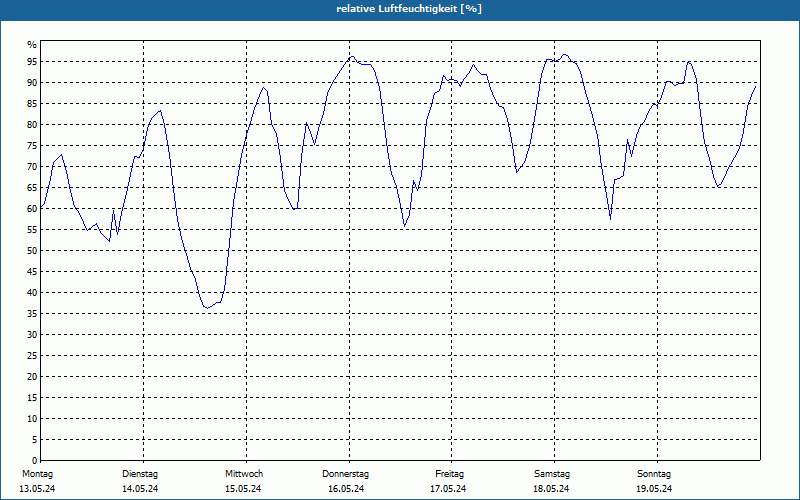The height and width of the screenshot is (500, 800).
Task: Click the humidity minimum near 36% on Dienstag
Action: (206, 308)
